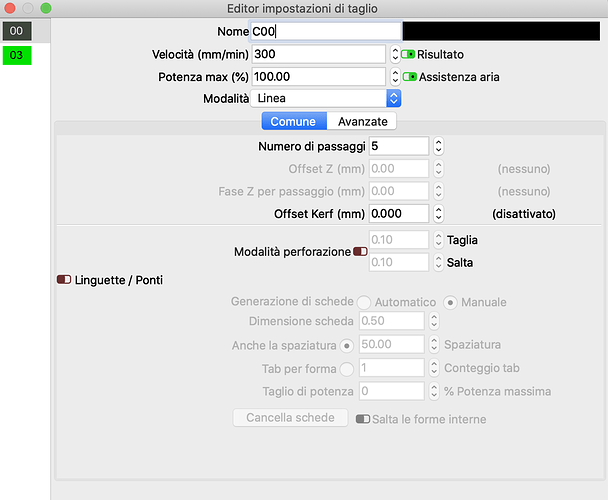Adjust the Fase Z per passaggio stepper
This screenshot has height=500, width=608.
tap(439, 191)
